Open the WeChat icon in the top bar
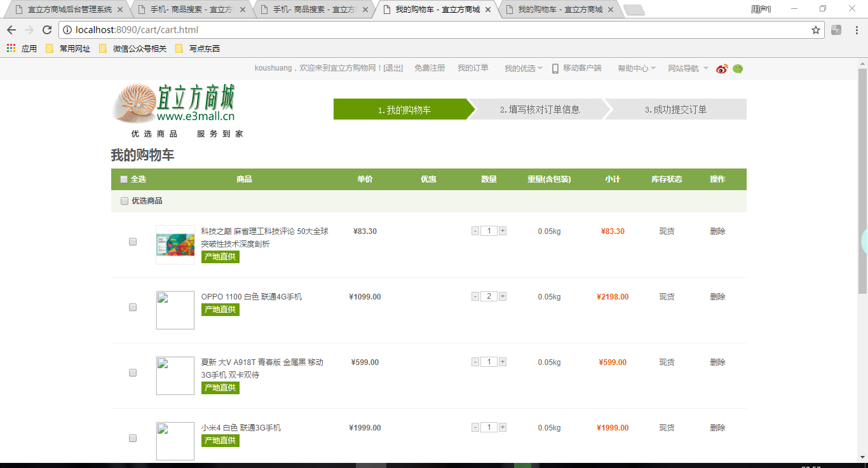868x468 pixels. click(x=738, y=69)
